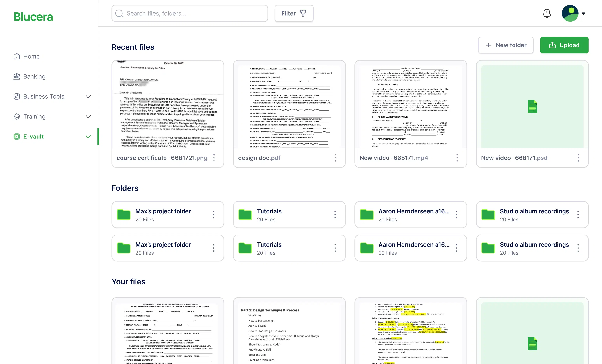Open more options for New video- 668171.psd
The height and width of the screenshot is (364, 602).
(x=578, y=158)
